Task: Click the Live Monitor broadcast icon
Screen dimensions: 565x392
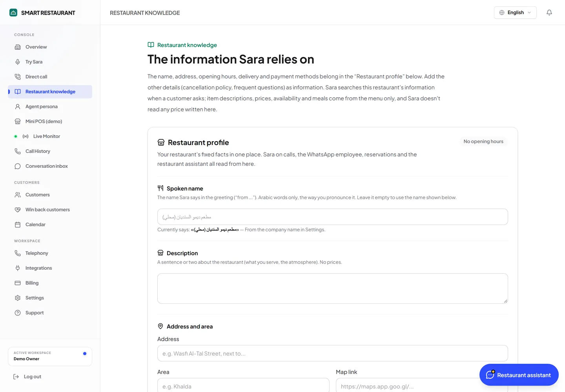Action: 26,136
